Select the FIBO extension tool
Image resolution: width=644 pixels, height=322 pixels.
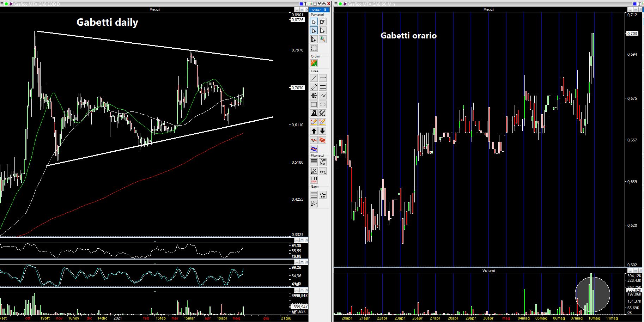[323, 162]
